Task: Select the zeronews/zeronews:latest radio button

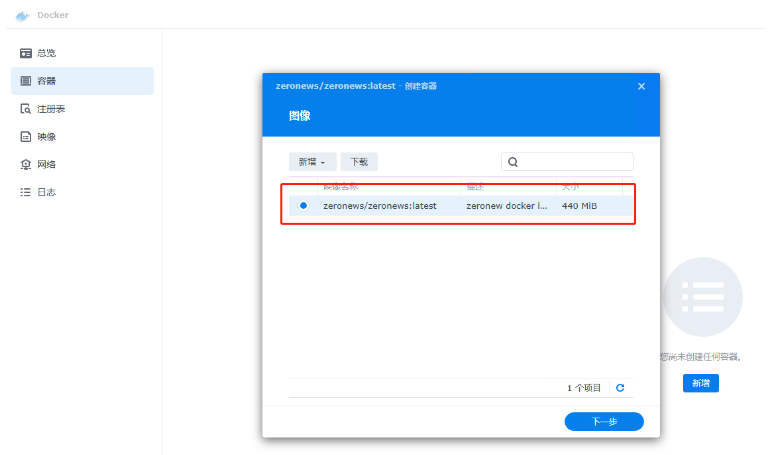Action: pos(303,206)
